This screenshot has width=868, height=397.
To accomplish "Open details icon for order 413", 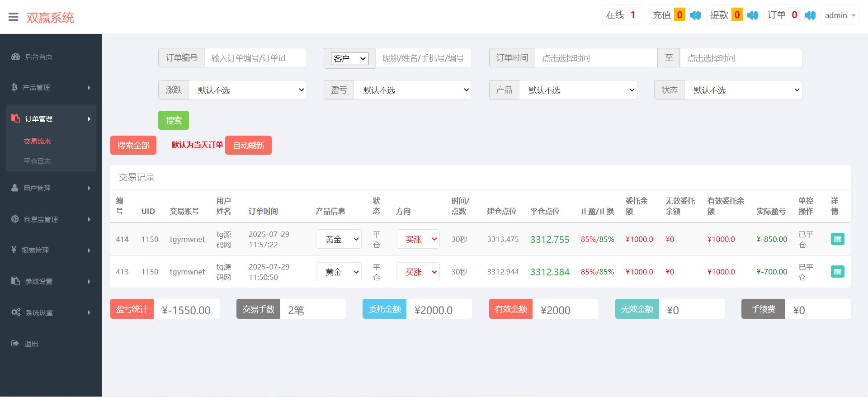I will coord(837,272).
